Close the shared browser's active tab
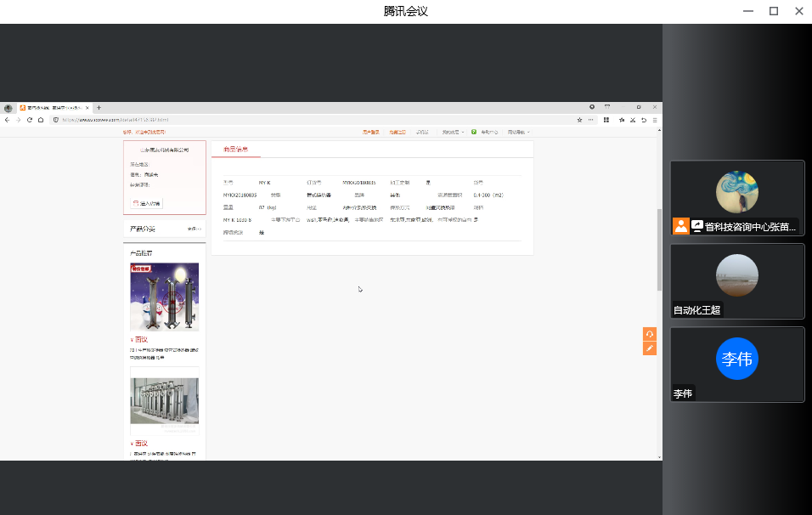Screen dimensions: 812x515 87,108
